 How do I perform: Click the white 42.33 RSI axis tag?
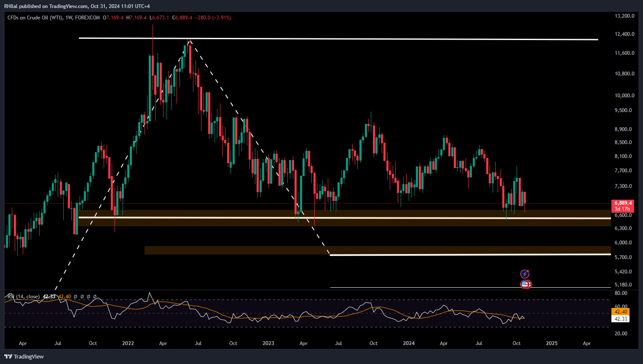620,319
